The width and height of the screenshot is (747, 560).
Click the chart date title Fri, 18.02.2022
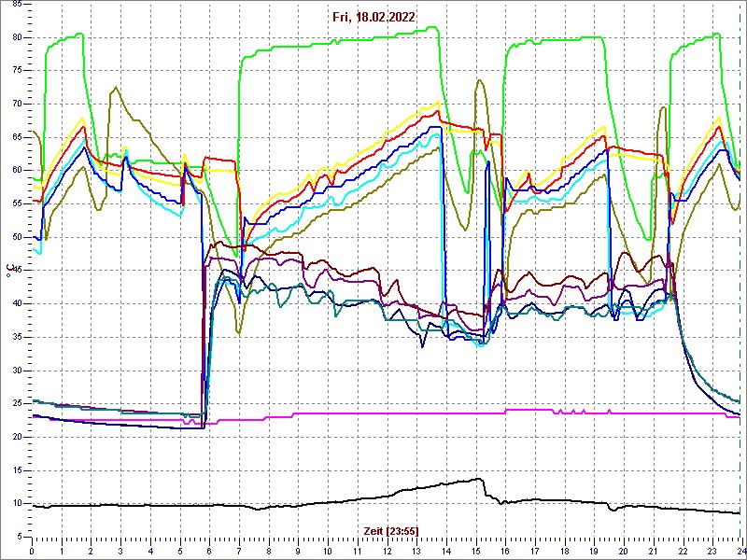tap(373, 17)
